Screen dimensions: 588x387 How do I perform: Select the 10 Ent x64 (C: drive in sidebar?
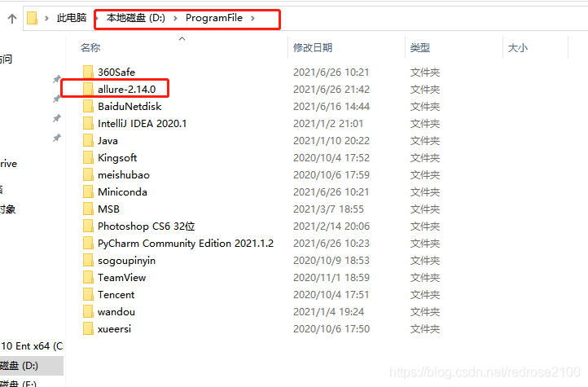point(32,345)
